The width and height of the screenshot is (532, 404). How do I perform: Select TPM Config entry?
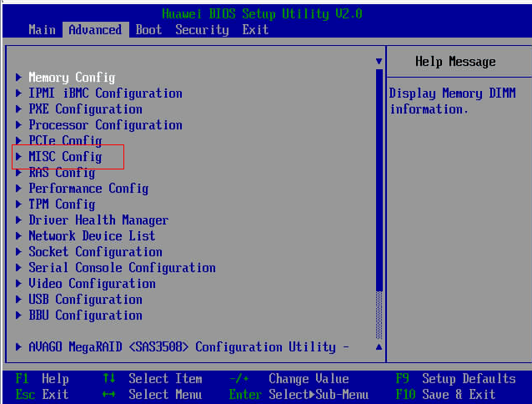[62, 205]
